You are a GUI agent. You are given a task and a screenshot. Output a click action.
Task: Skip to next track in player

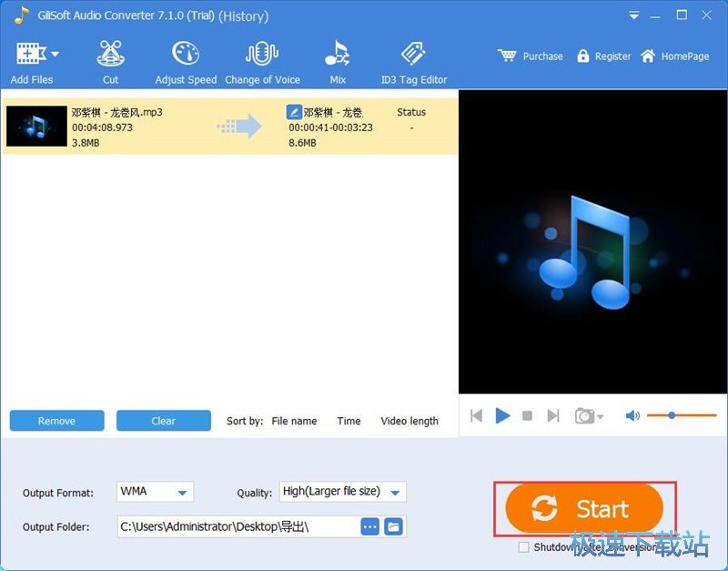pos(553,415)
